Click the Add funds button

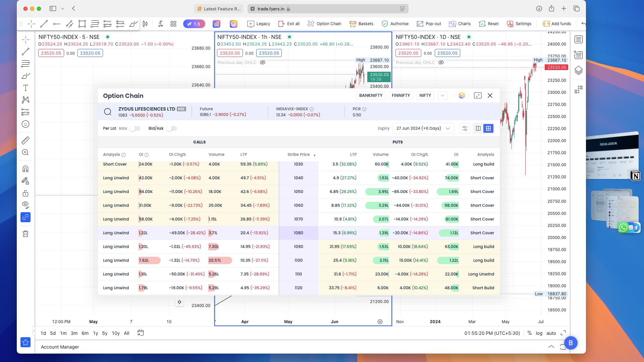(557, 24)
